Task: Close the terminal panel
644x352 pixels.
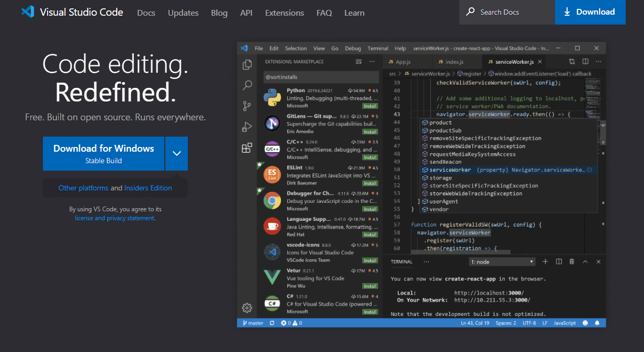Action: 598,262
